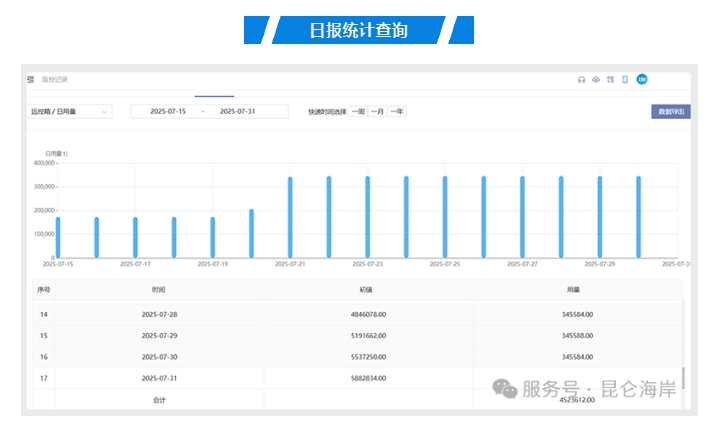Click the 数据导出 export button
712x435 pixels.
pyautogui.click(x=670, y=111)
